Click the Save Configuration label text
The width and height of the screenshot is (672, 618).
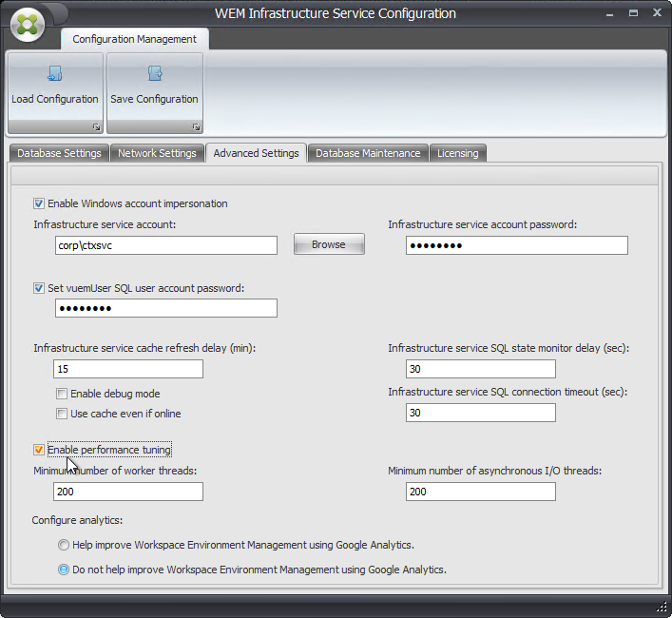(154, 99)
